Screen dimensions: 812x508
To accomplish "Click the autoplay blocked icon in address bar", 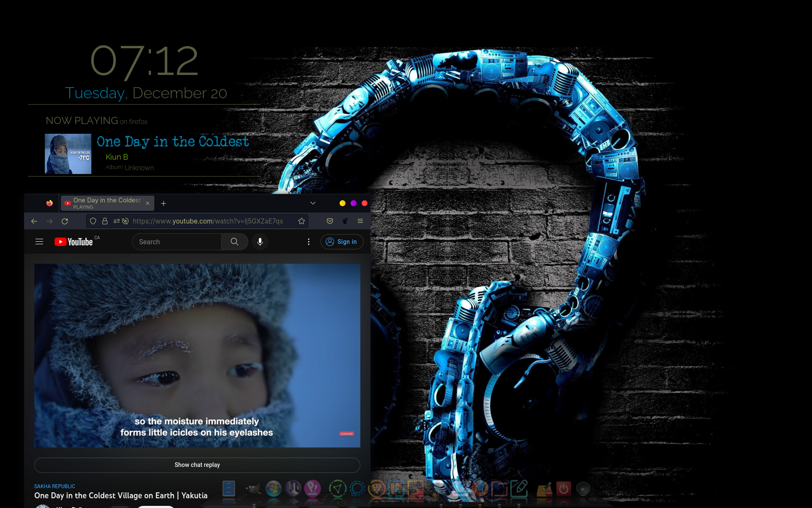I will click(125, 221).
